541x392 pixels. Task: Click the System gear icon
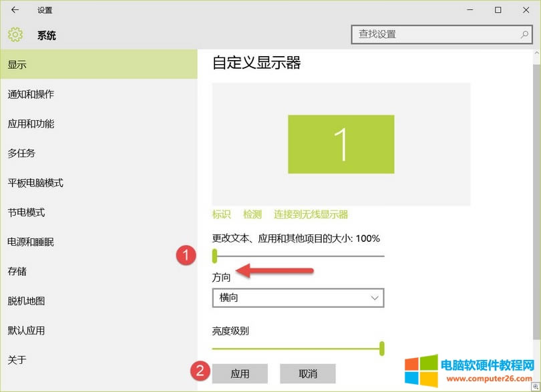pos(15,35)
